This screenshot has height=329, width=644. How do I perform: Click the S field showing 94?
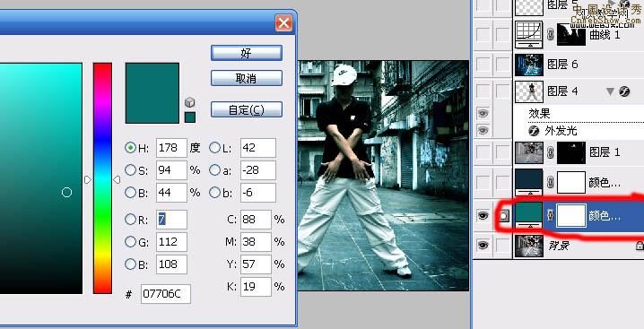click(171, 169)
